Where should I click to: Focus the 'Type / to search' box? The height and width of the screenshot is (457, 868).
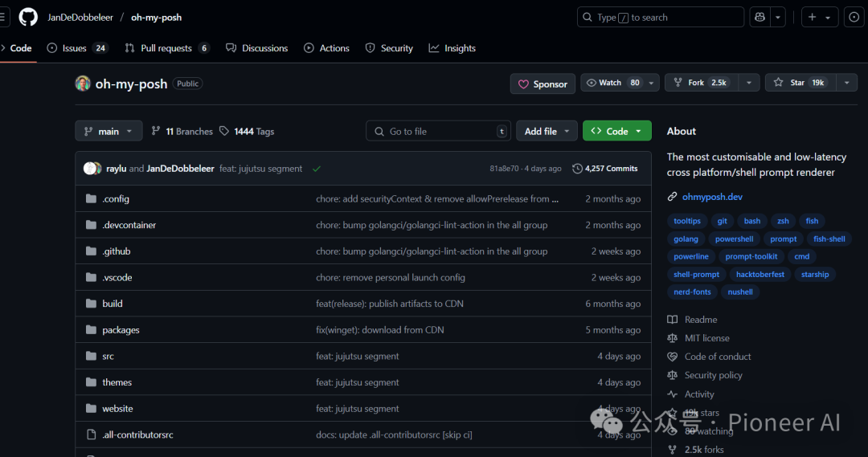[661, 17]
